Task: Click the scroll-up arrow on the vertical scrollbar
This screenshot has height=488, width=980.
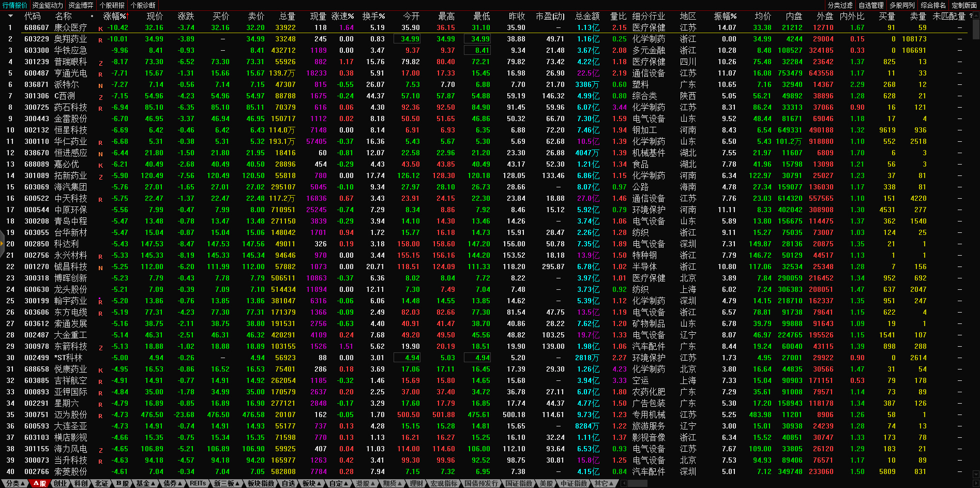Action: [x=976, y=16]
